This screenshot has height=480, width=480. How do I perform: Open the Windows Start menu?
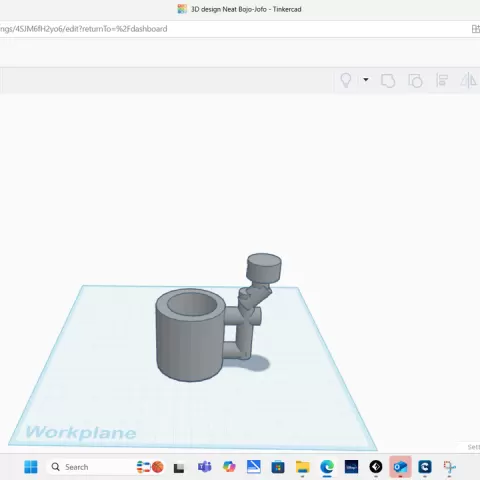coord(31,467)
